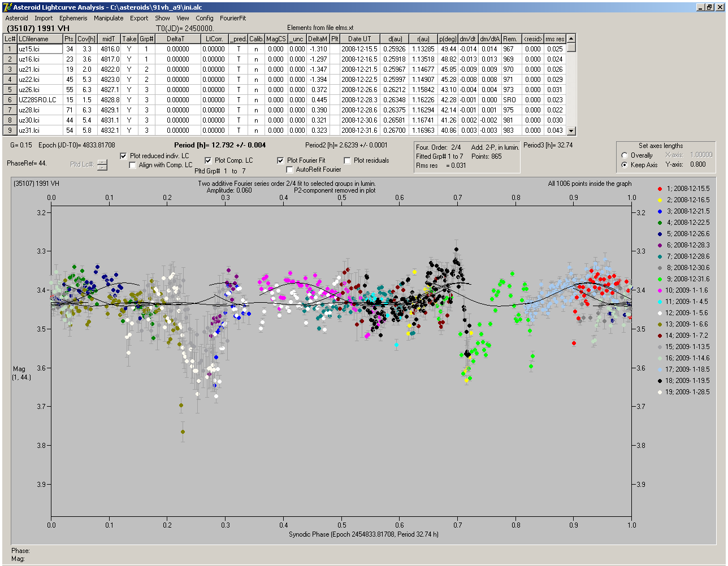Open the Show menu
This screenshot has height=566, width=728.
point(162,18)
